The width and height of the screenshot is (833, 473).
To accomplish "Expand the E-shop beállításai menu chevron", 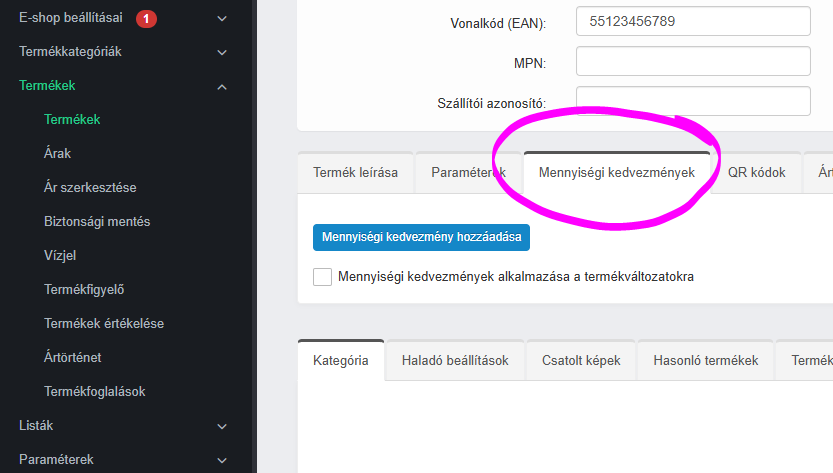I will [222, 19].
